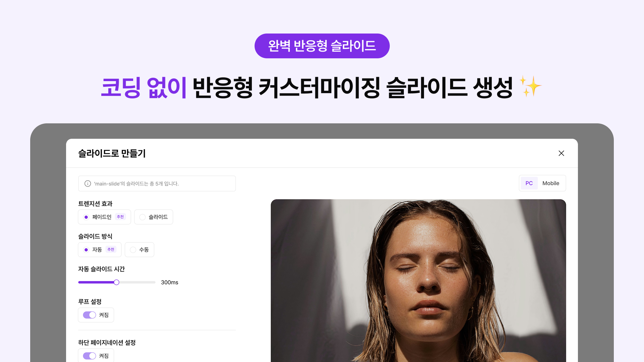This screenshot has width=644, height=362.
Task: Click the slide preview photo
Action: (418, 281)
